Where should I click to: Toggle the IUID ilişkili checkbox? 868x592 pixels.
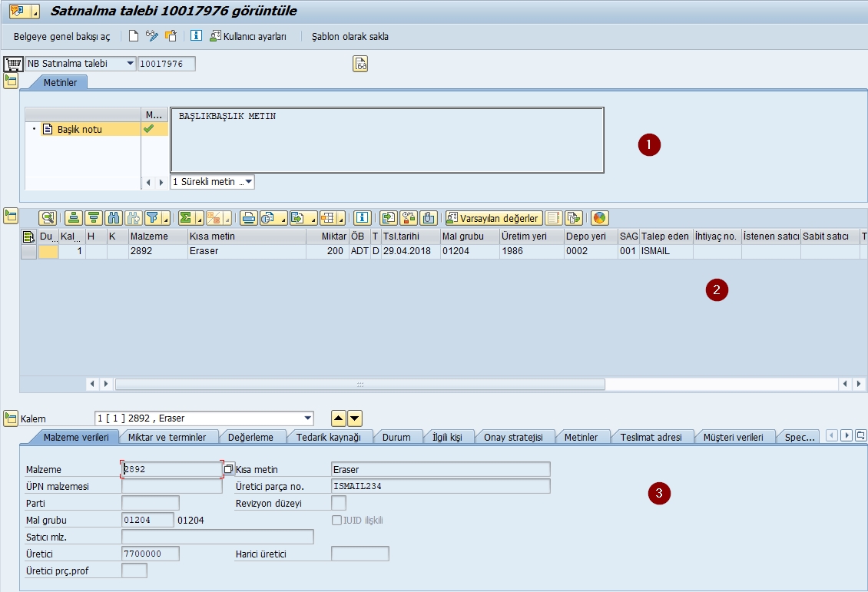(336, 520)
